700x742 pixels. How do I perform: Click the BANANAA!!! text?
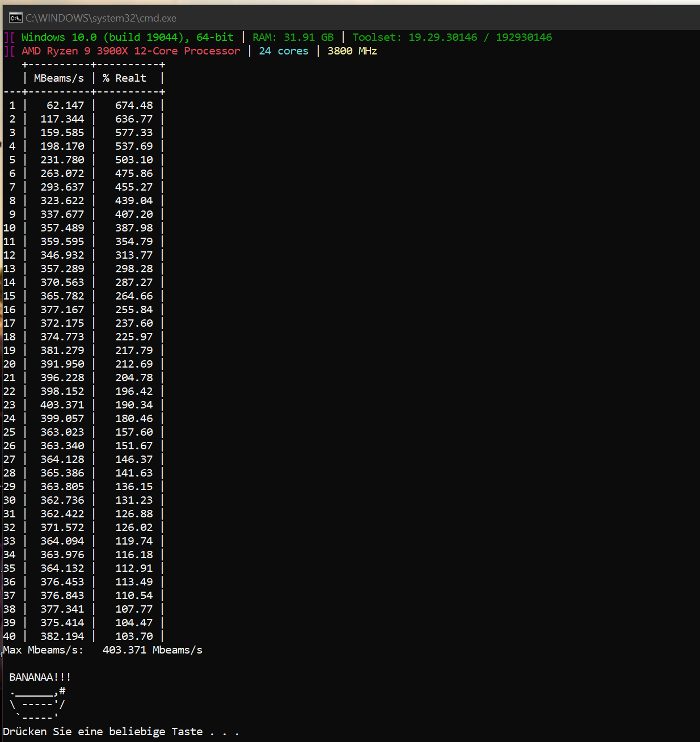tap(40, 677)
